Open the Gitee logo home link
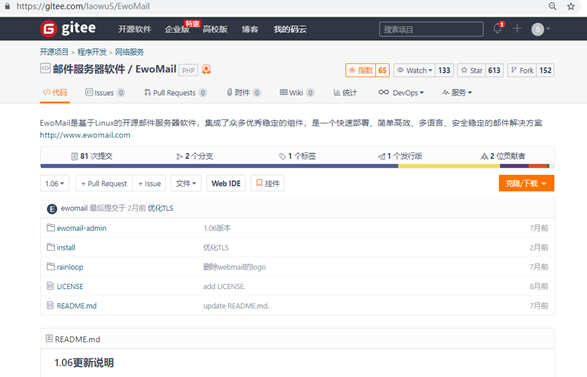Viewport: 587px width, 377px height. tap(68, 28)
